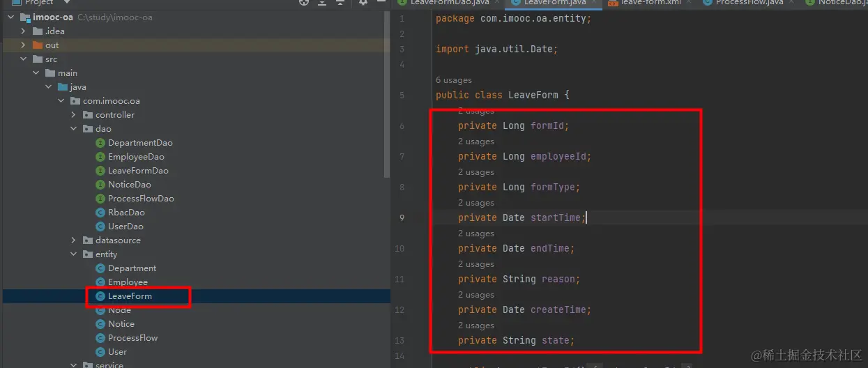This screenshot has width=868, height=368.
Task: Click the imooc-oa module icon
Action: [x=24, y=17]
